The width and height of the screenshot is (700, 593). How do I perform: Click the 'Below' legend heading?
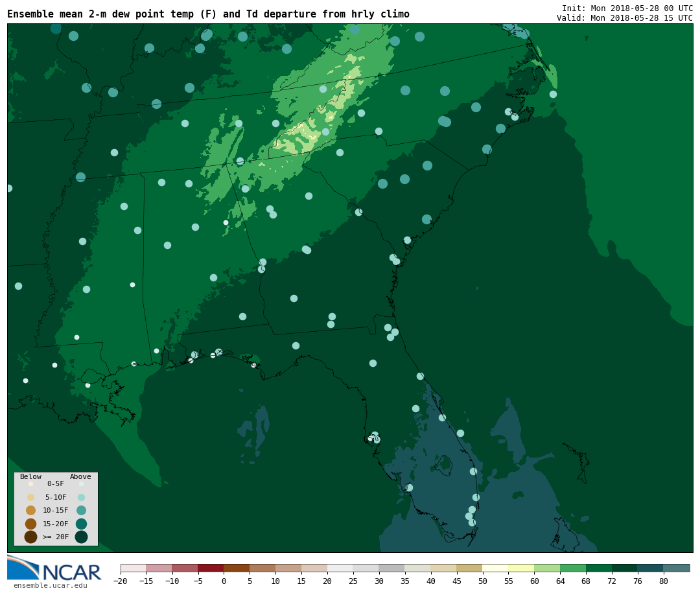[31, 476]
